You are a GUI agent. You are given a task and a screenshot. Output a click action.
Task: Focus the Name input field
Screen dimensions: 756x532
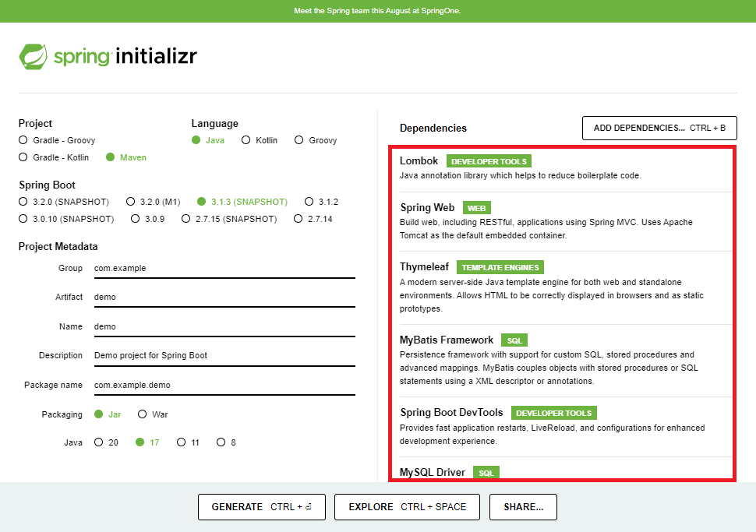click(x=224, y=326)
